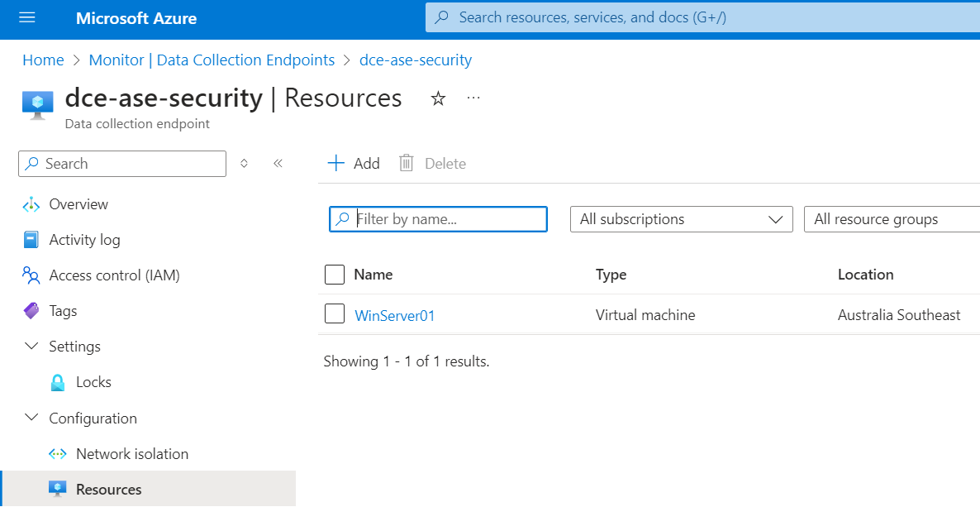This screenshot has width=980, height=507.
Task: Open the WinServer01 resource link
Action: pos(394,315)
